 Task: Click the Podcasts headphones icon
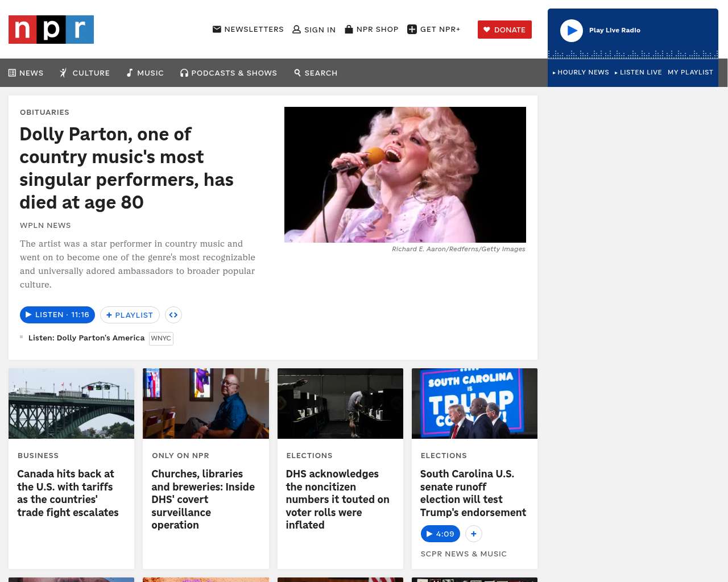click(184, 73)
